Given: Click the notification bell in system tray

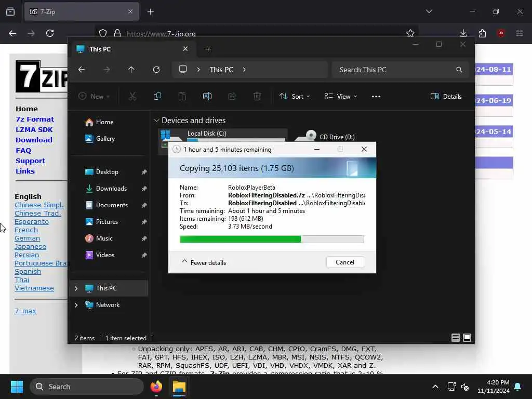Looking at the screenshot, I should [x=517, y=387].
